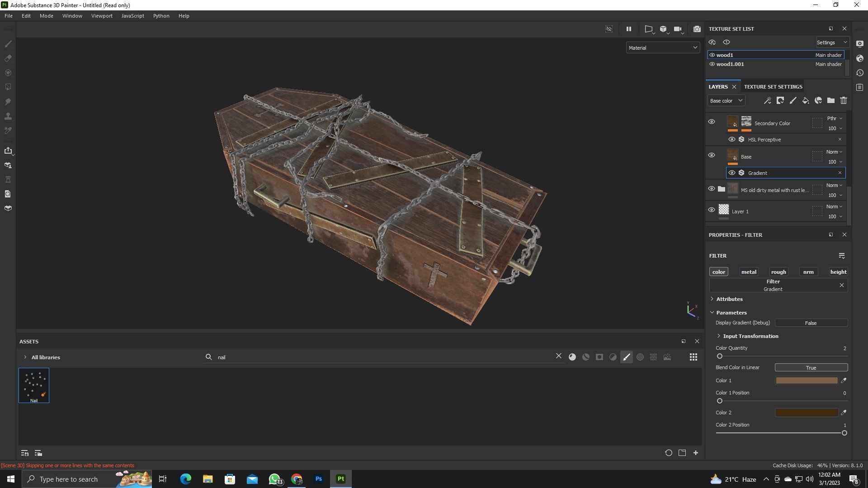Open the Color 2 dark brown swatch
Viewport: 868px width, 488px height.
[807, 413]
